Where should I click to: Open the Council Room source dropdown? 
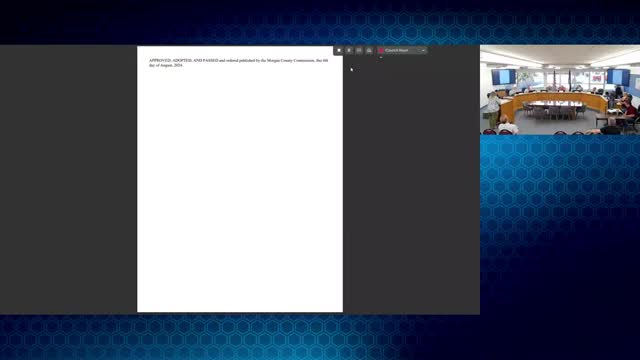pyautogui.click(x=402, y=50)
